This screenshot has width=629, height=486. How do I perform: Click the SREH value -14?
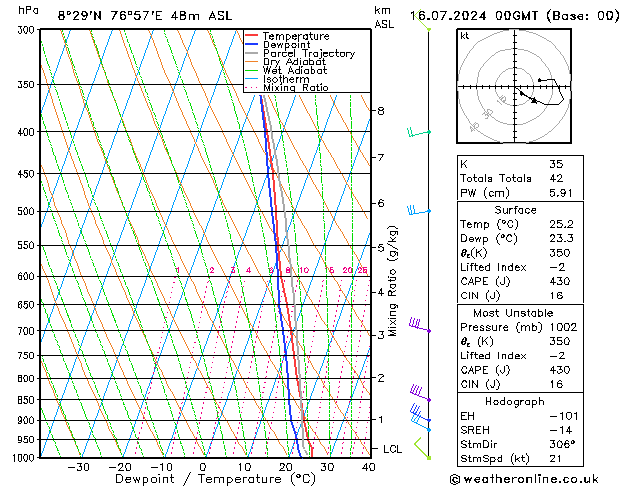click(x=561, y=430)
